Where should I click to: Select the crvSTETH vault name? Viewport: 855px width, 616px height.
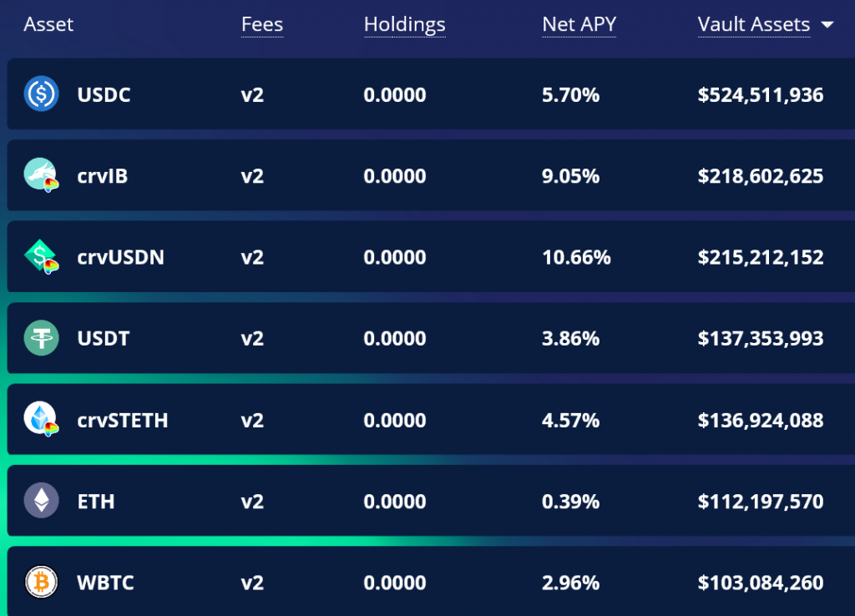[123, 421]
